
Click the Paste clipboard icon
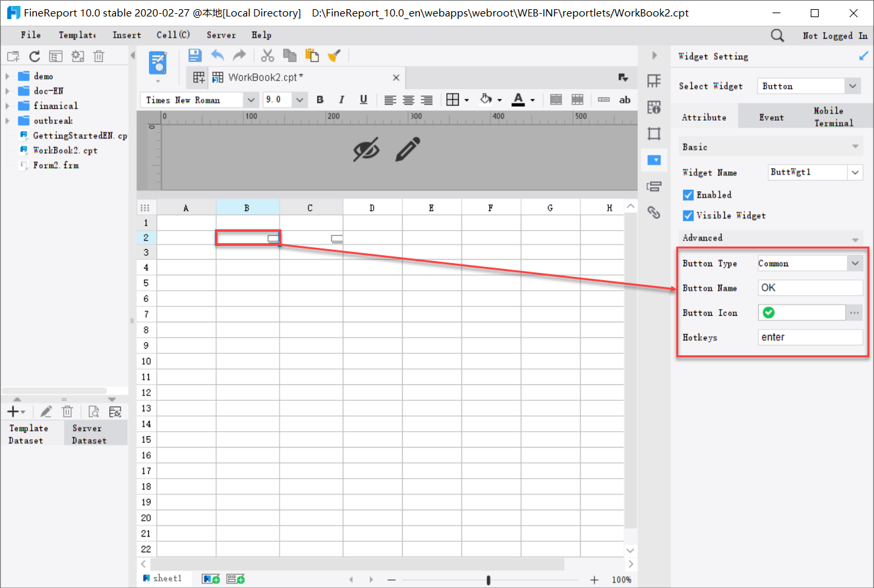click(312, 55)
